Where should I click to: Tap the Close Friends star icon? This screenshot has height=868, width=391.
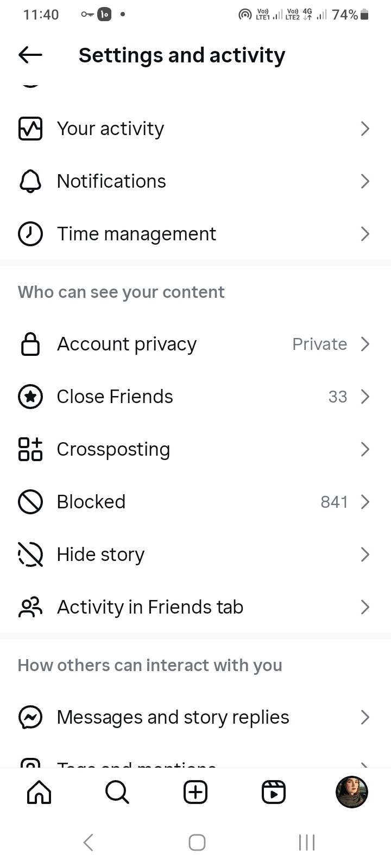pyautogui.click(x=30, y=397)
